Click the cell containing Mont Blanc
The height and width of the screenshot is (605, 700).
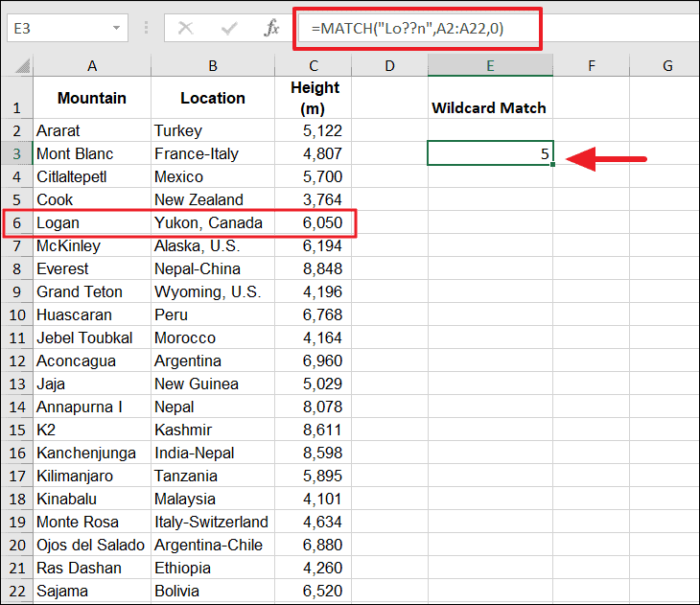[x=92, y=153]
